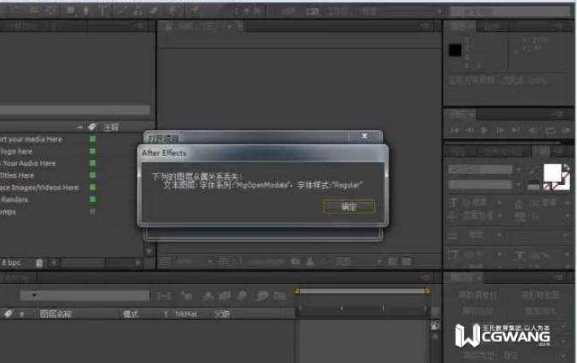577x363 pixels.
Task: Jump to last frame in Preview panel
Action: 516,130
